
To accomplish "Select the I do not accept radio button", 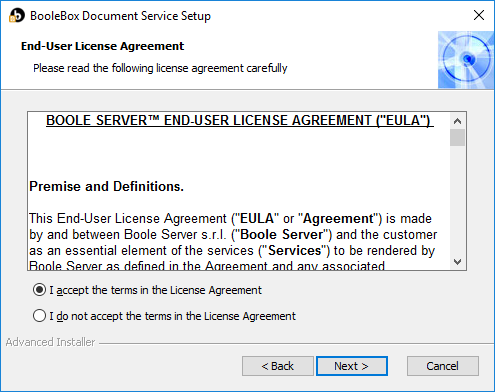I will [39, 316].
